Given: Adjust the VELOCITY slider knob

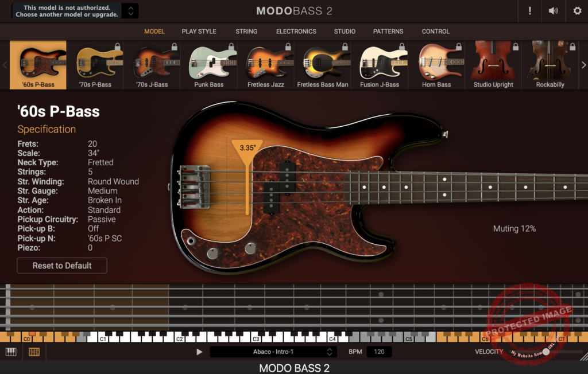Looking at the screenshot, I should pyautogui.click(x=547, y=352).
